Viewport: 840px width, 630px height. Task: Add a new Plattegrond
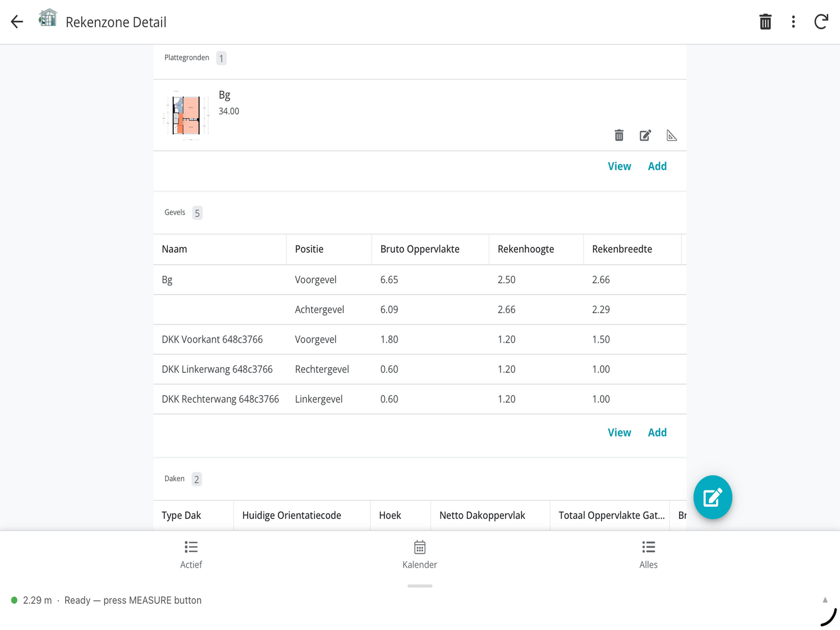click(657, 166)
